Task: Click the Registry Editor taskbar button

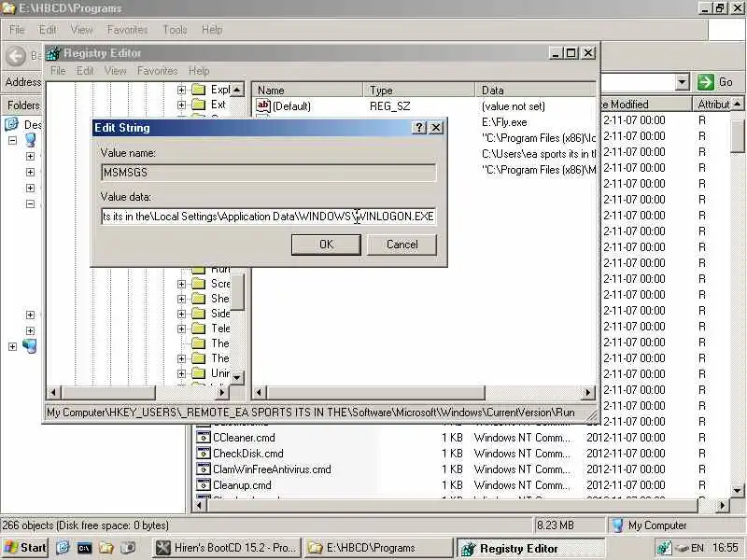Action: [530, 549]
